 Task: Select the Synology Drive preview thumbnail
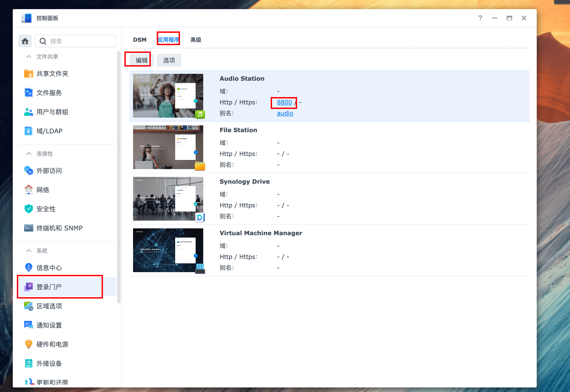tap(168, 199)
